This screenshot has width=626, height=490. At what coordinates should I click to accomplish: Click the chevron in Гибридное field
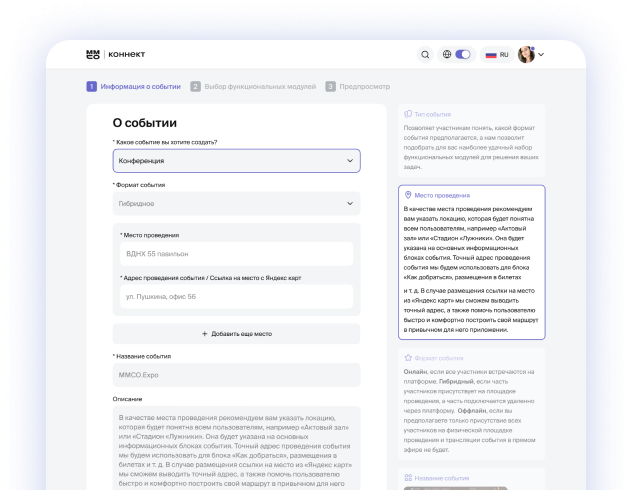(x=350, y=204)
